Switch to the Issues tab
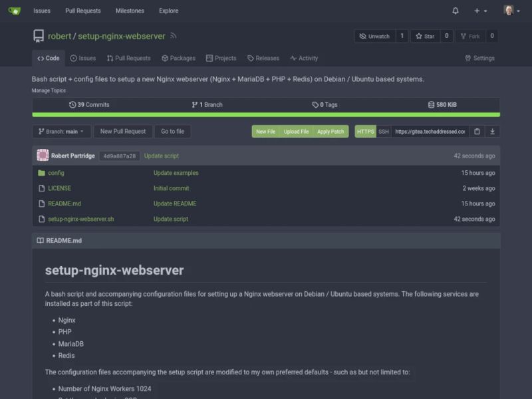 (x=84, y=58)
